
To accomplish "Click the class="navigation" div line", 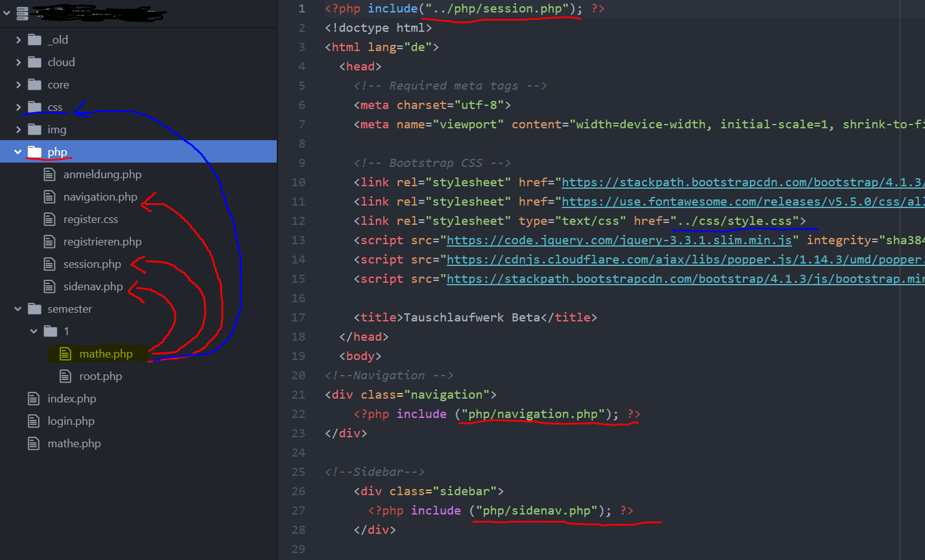I will [x=411, y=395].
